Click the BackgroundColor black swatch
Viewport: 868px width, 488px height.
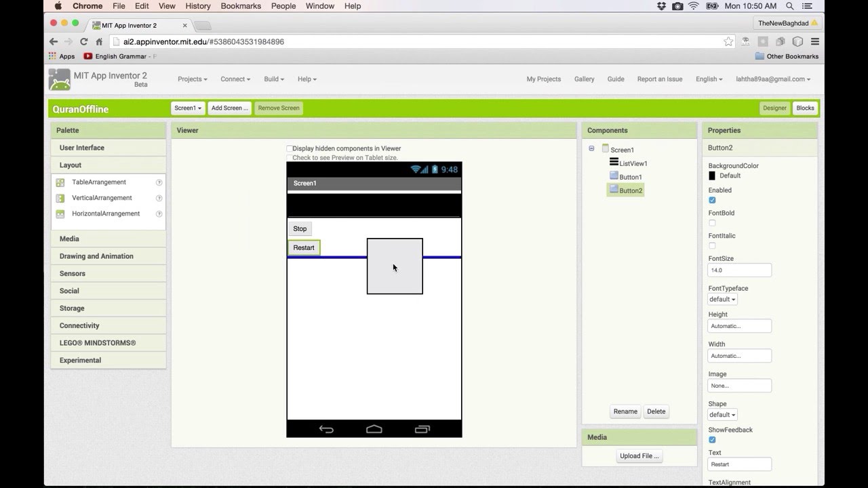point(712,176)
